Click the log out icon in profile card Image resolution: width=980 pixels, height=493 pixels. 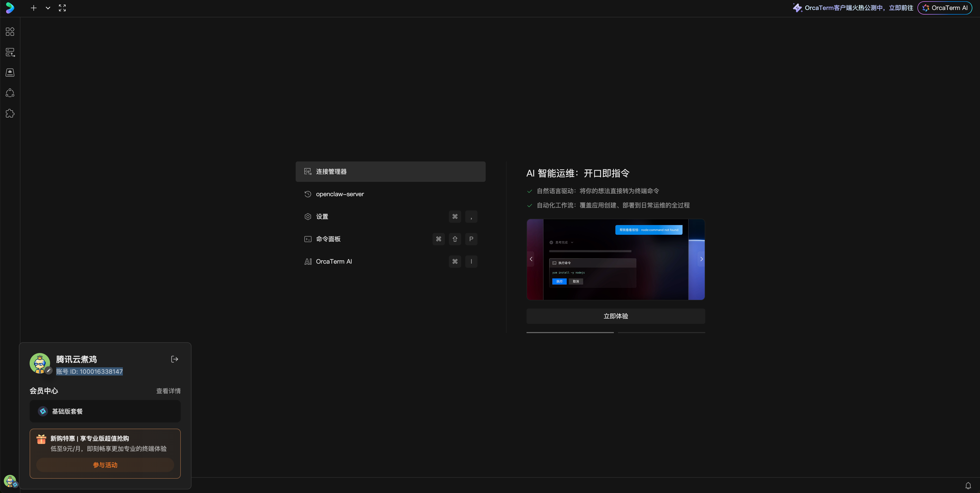click(175, 359)
